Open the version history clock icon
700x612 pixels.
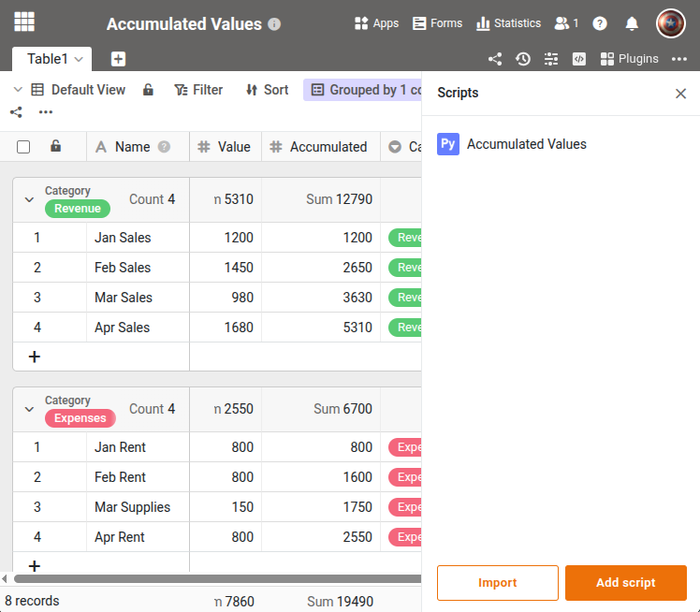[523, 59]
